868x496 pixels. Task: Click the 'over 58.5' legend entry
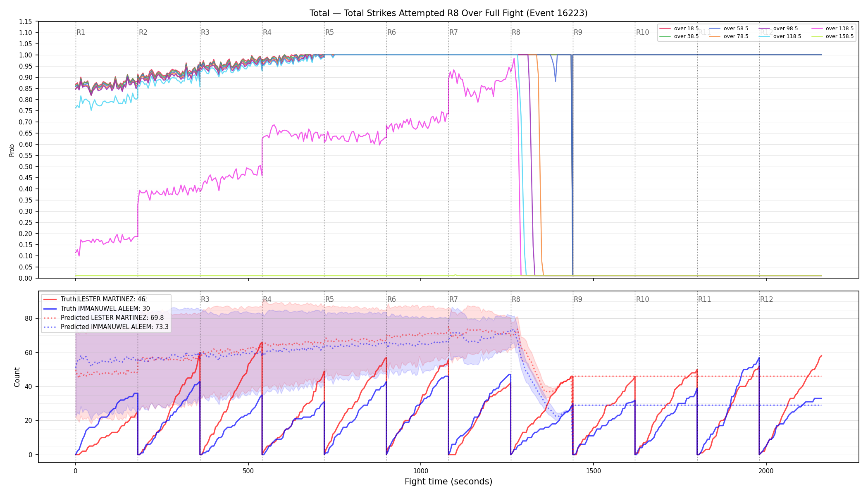729,29
